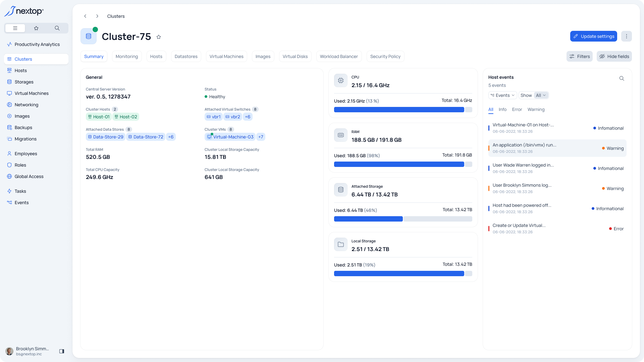Click the CPU usage progress bar
Screen dimensions: 644x362
tap(403, 110)
